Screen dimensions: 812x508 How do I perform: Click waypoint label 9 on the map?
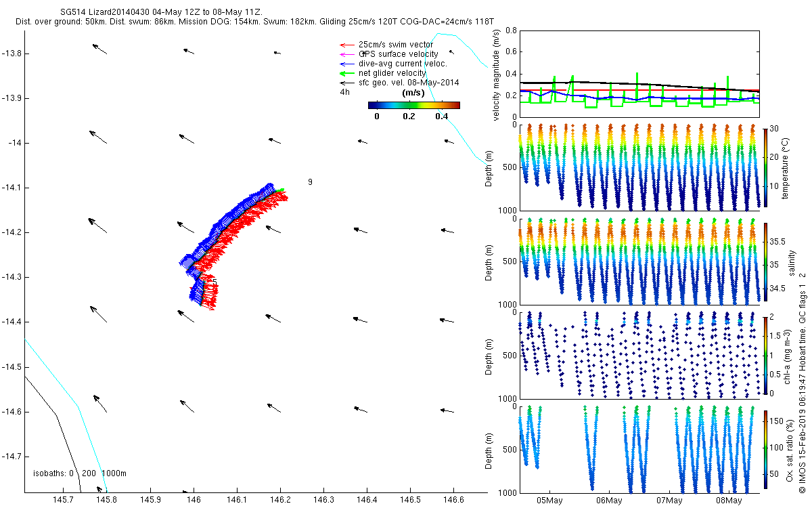(x=310, y=182)
